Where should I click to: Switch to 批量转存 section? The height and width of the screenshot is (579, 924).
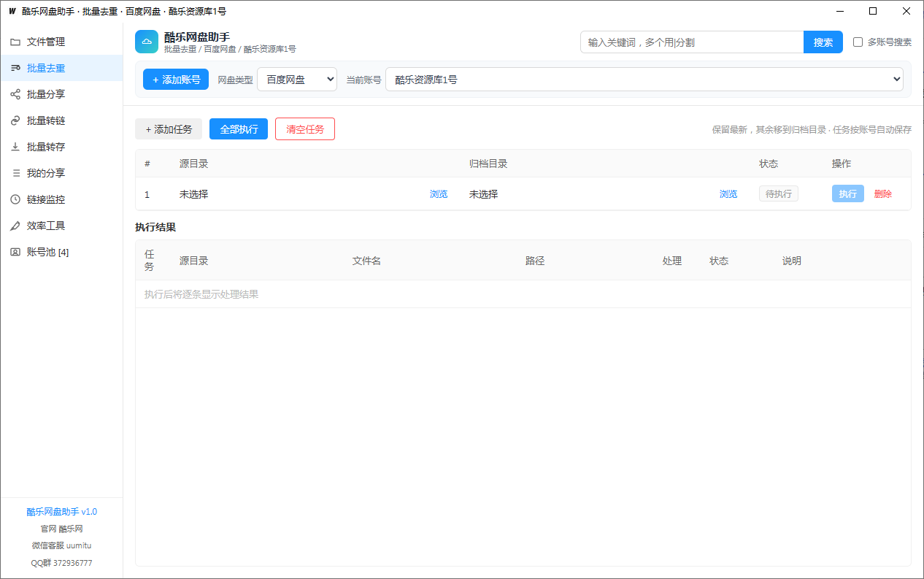coord(61,147)
